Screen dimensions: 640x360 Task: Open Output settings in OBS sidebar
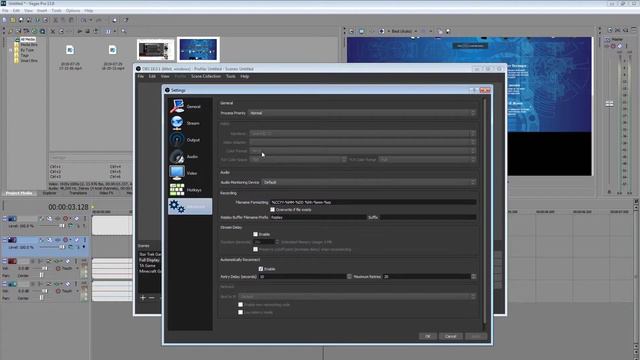pos(190,140)
